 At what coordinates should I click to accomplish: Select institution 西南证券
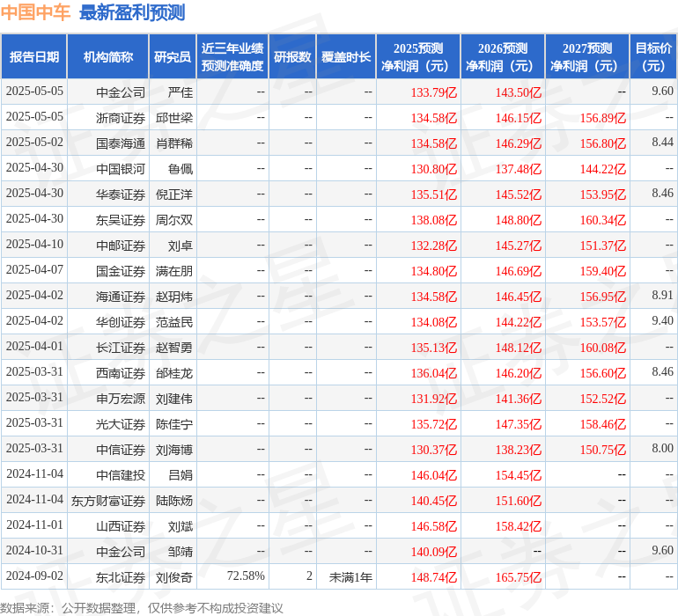[121, 373]
